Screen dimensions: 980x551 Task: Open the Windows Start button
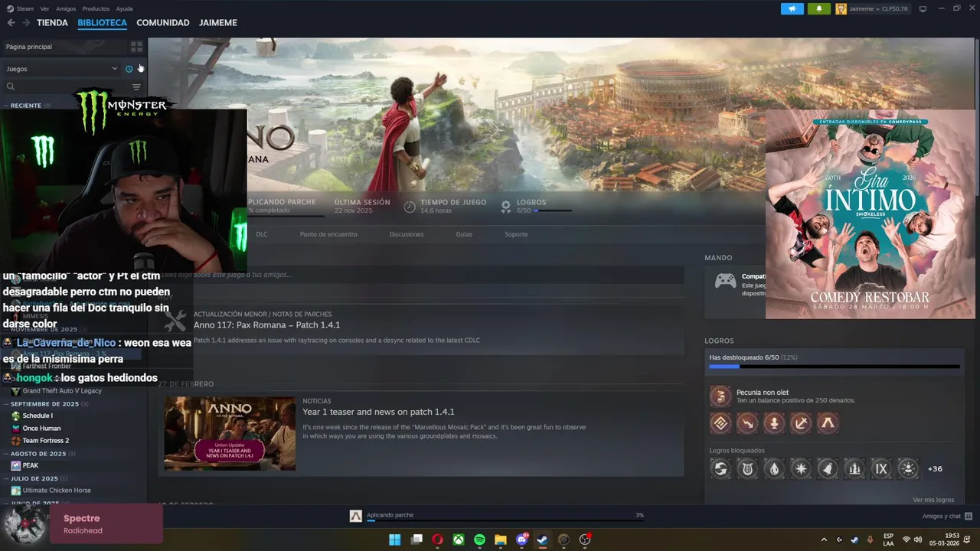click(394, 540)
